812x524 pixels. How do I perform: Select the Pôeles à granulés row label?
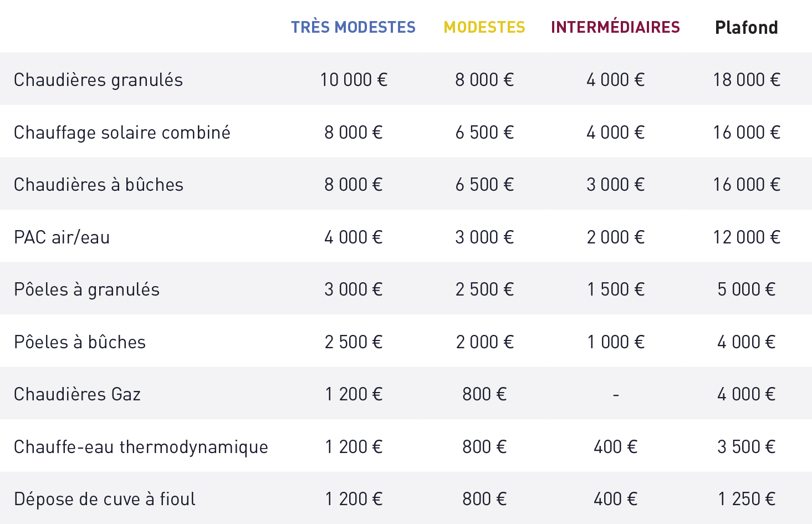[86, 289]
